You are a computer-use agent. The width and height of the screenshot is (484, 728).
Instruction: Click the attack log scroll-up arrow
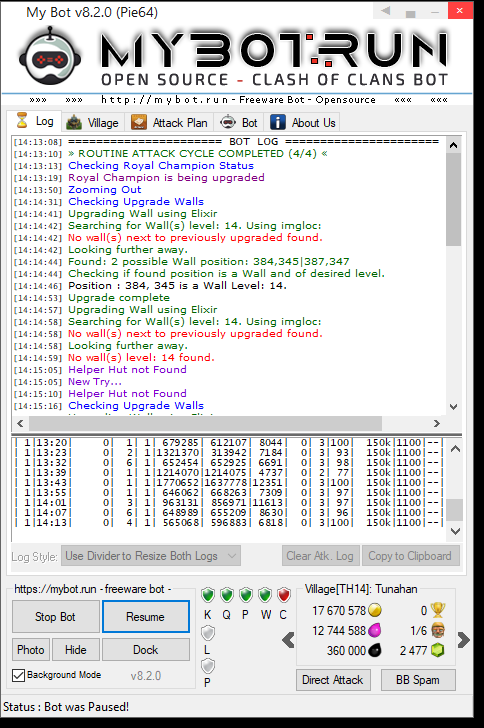[455, 448]
